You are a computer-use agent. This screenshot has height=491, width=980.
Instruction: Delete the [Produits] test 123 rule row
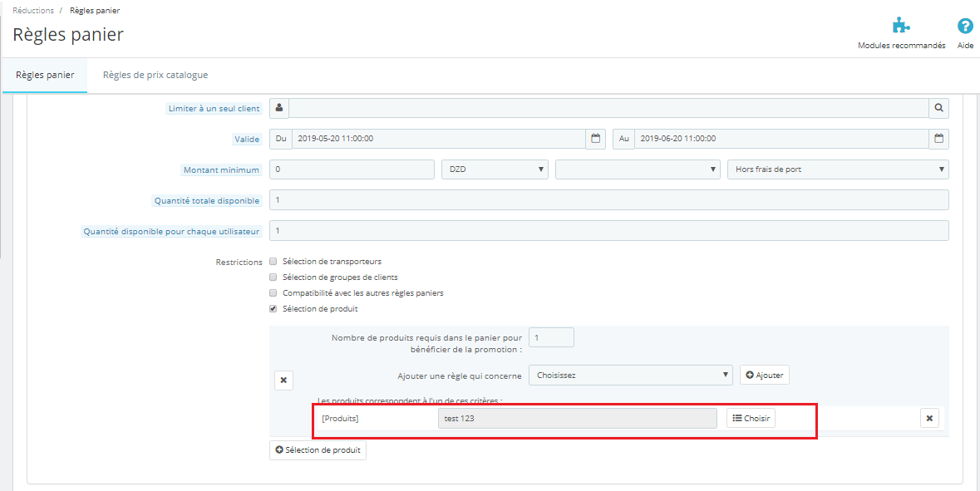929,418
